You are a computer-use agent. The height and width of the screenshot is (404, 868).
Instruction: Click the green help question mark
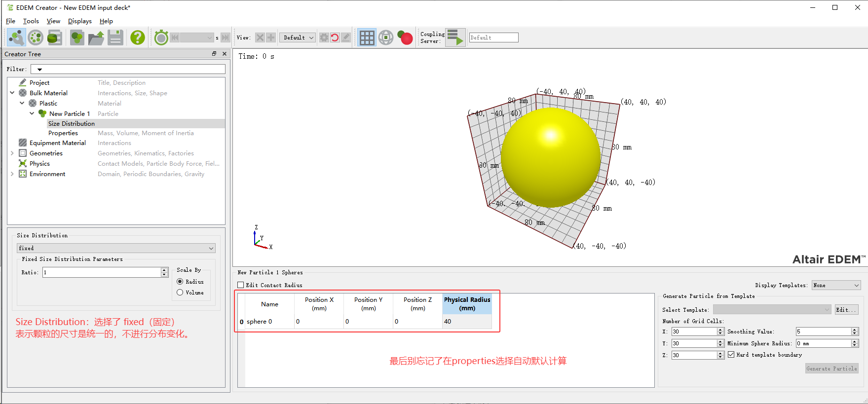tap(138, 37)
